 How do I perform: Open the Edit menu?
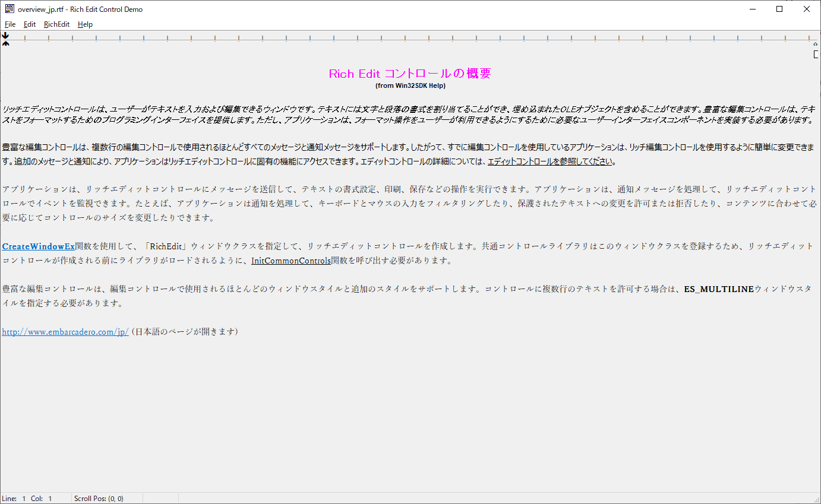(x=30, y=24)
